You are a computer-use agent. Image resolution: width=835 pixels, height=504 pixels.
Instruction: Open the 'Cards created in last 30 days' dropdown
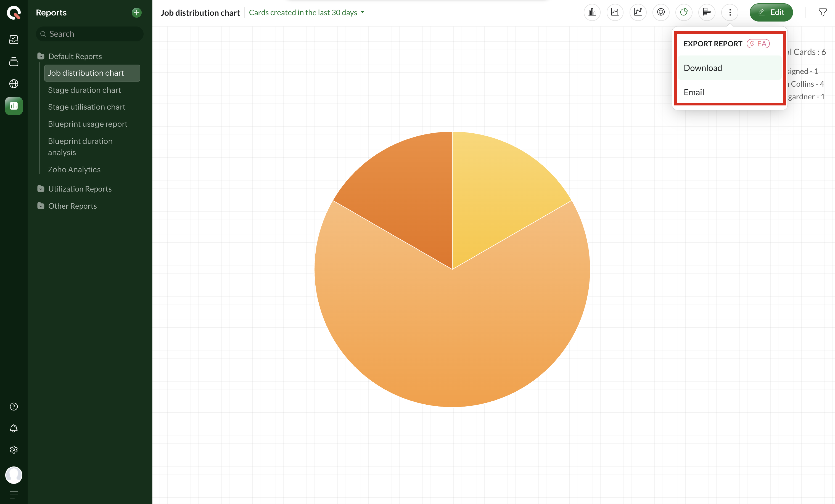click(x=306, y=12)
